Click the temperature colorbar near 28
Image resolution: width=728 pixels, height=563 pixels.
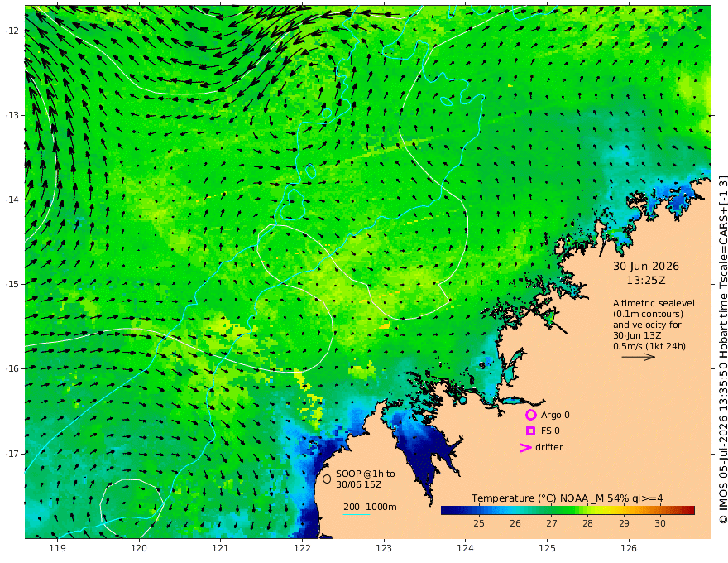coord(588,511)
